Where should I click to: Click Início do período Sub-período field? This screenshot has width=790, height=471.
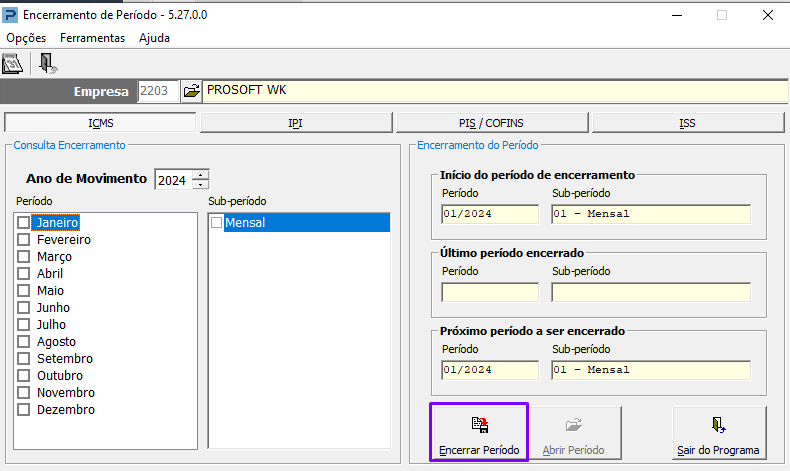651,214
